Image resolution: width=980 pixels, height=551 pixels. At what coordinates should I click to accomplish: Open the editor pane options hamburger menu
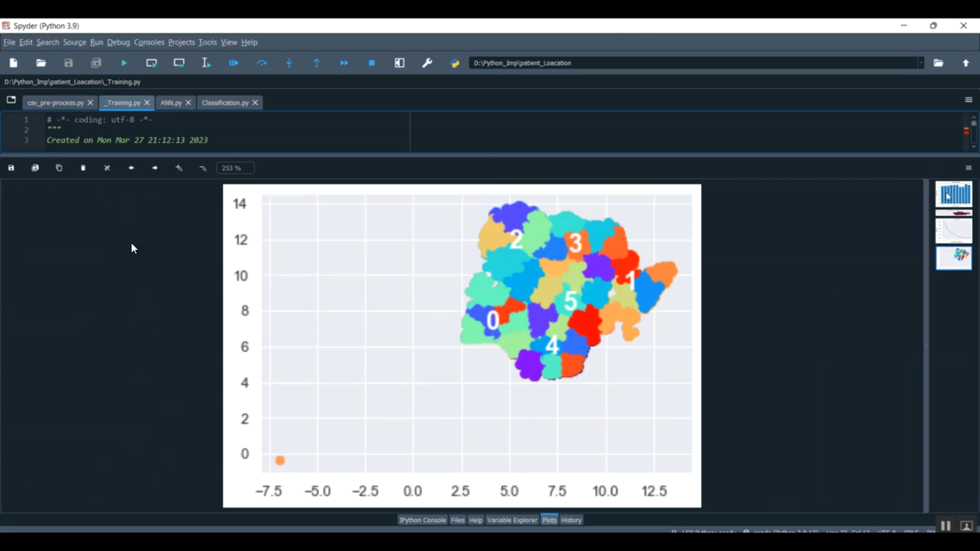(x=968, y=100)
